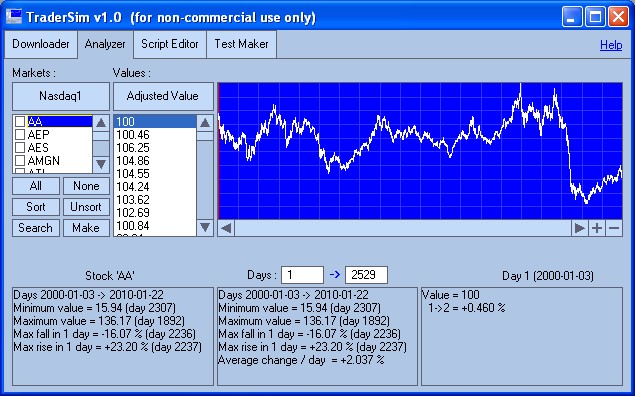The height and width of the screenshot is (396, 635).
Task: Click markets list down arrow
Action: [101, 164]
